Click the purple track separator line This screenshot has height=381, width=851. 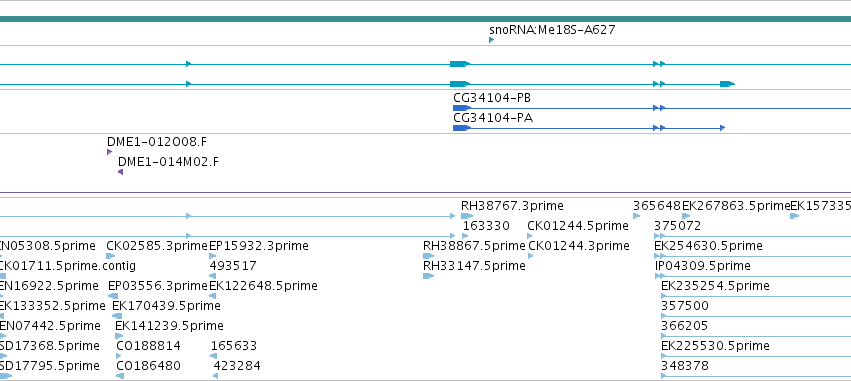tap(426, 192)
